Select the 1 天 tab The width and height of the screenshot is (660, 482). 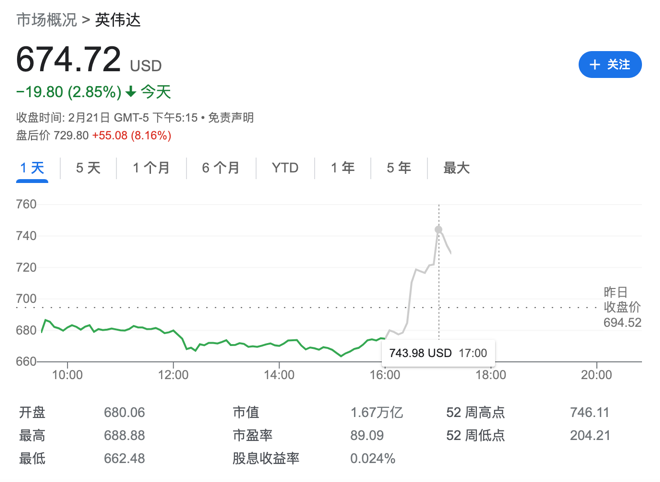pos(33,168)
